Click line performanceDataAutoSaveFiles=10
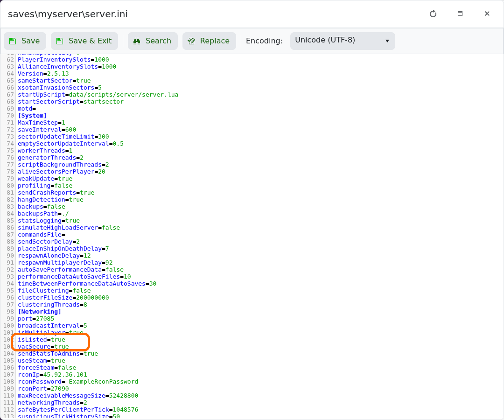This screenshot has width=504, height=420. (x=74, y=277)
